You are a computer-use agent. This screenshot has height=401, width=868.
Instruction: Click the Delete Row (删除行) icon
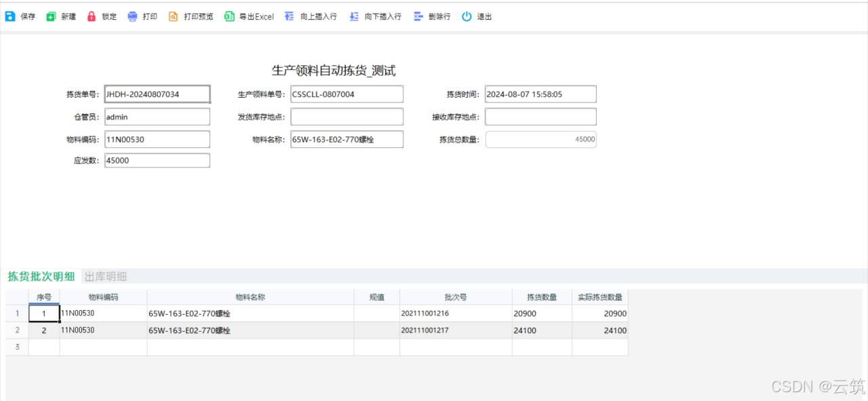point(418,17)
